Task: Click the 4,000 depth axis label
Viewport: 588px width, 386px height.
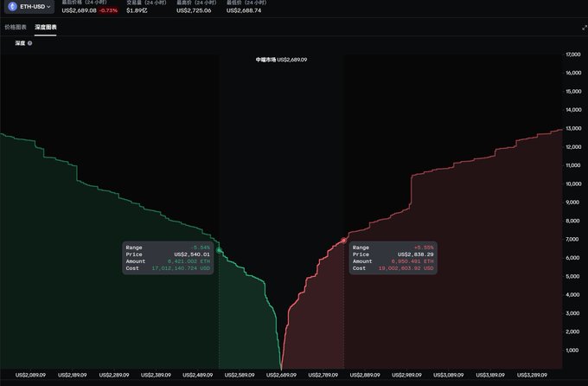Action: click(x=572, y=295)
